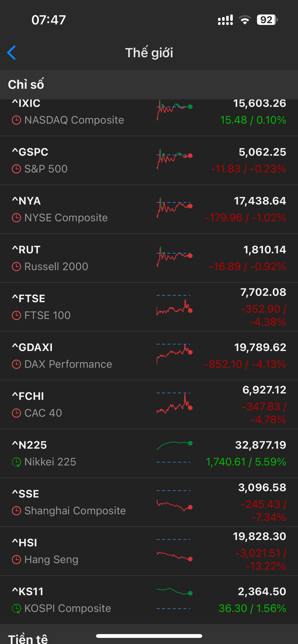This screenshot has width=298, height=644.
Task: Tap the KOSPI change 36.30 / 1.56%
Action: 252,608
